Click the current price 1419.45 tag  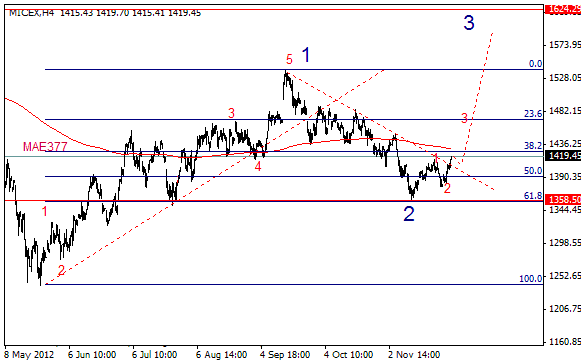[562, 155]
